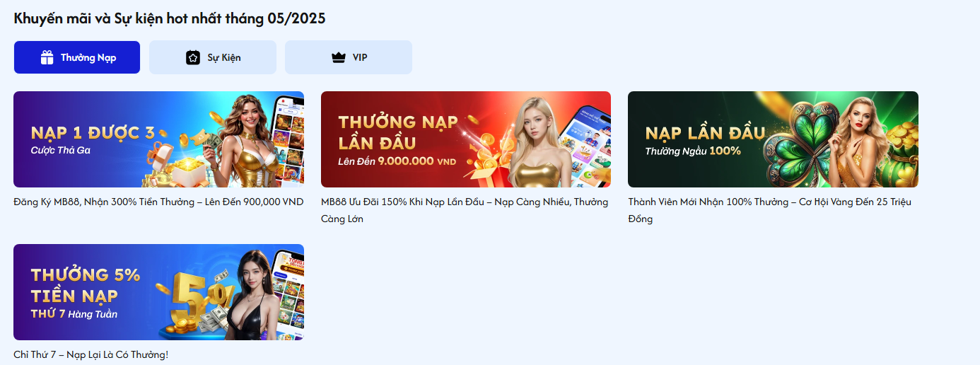Click the gift box icon on Thưởng Nạp

(x=47, y=58)
